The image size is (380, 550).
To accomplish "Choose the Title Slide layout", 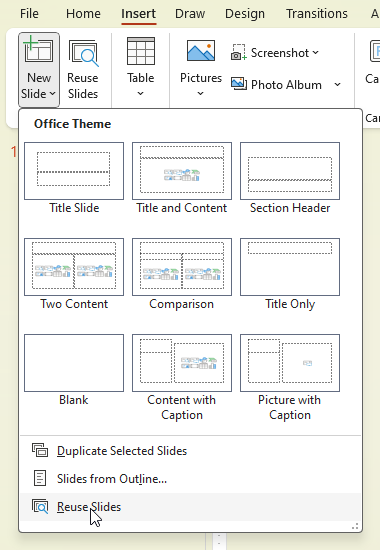I will 74,178.
